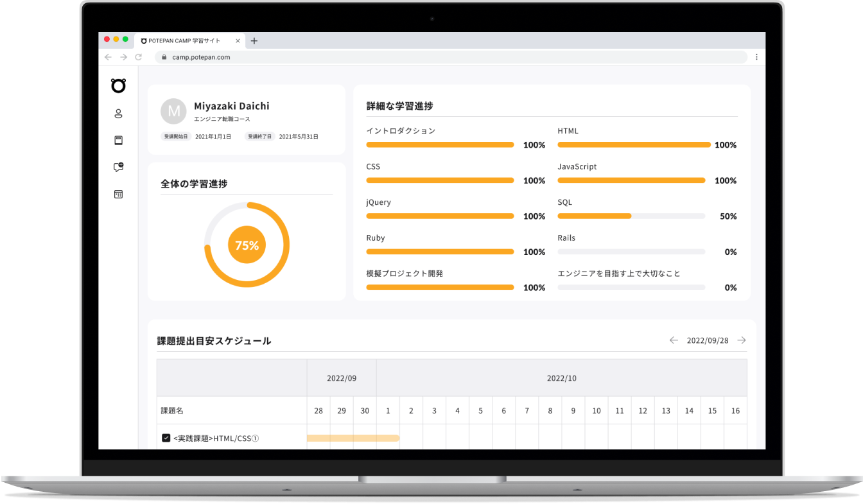Toggle the <実践課題>HTML/CSS① checkbox
Viewport: 863px width, 504px height.
coord(166,438)
